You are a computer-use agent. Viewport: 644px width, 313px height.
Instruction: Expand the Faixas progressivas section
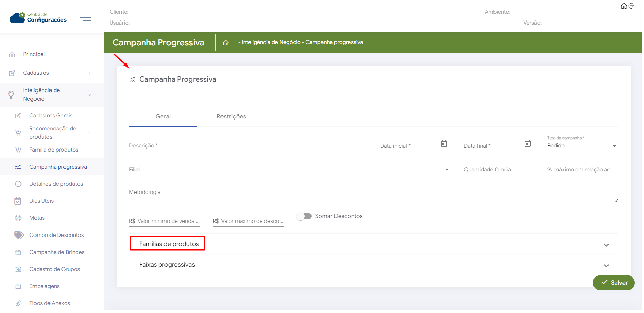(x=606, y=266)
